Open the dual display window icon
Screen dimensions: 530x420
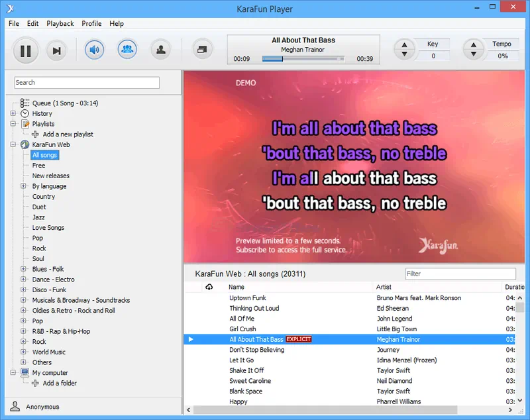[202, 50]
